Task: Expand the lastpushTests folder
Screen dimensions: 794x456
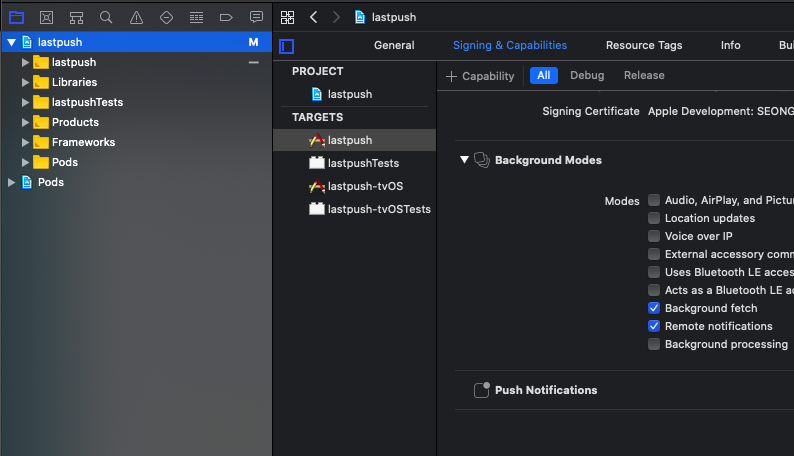Action: point(25,102)
